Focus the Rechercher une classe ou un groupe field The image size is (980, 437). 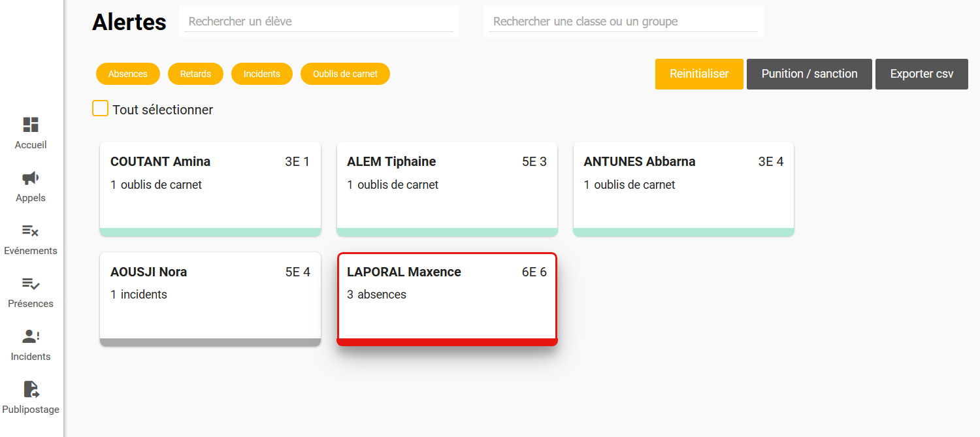(623, 22)
